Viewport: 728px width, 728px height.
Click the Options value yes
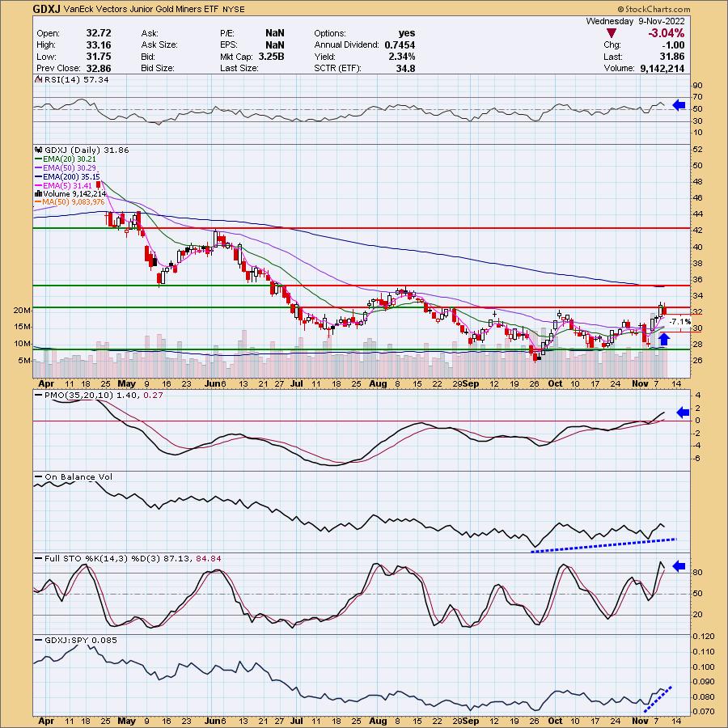[x=407, y=33]
